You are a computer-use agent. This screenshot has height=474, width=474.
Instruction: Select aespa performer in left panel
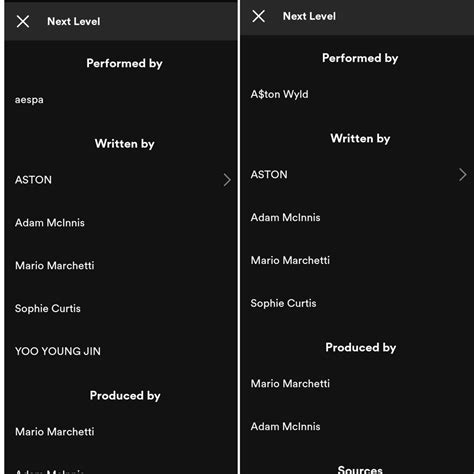point(29,100)
